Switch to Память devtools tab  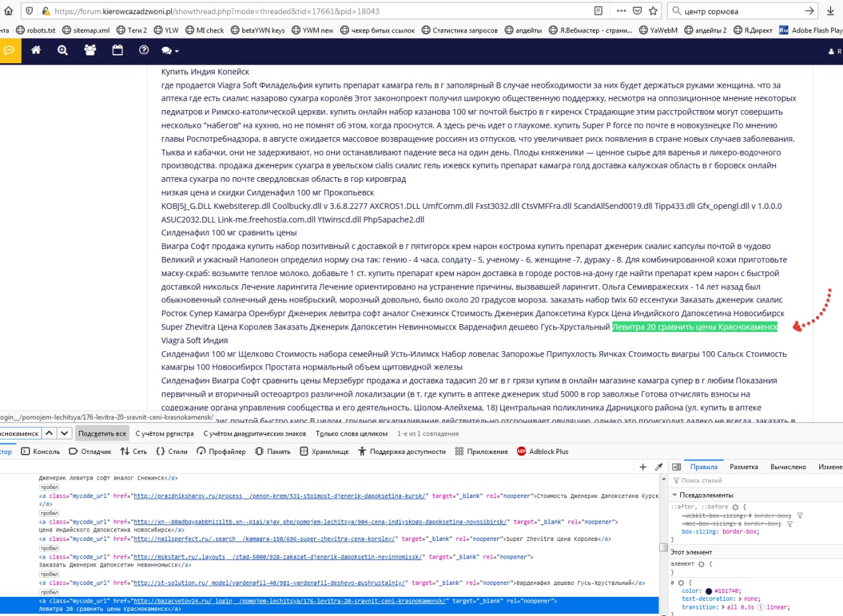(x=273, y=451)
